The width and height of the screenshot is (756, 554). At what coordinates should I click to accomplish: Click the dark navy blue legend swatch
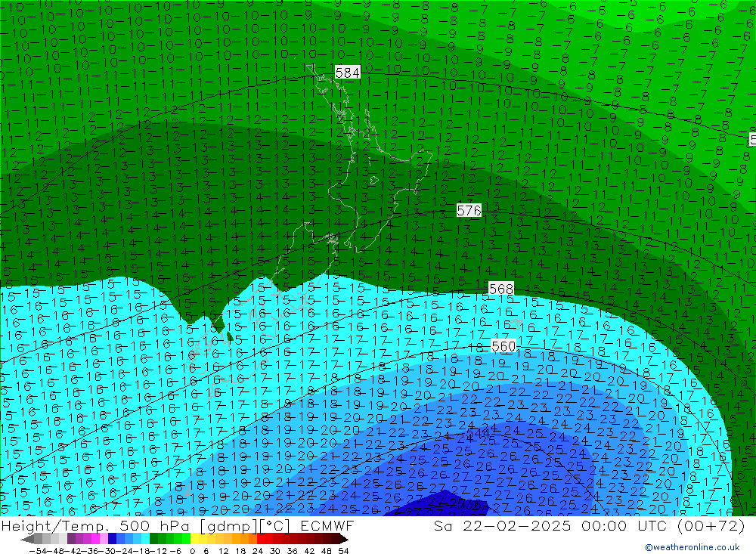point(113,539)
